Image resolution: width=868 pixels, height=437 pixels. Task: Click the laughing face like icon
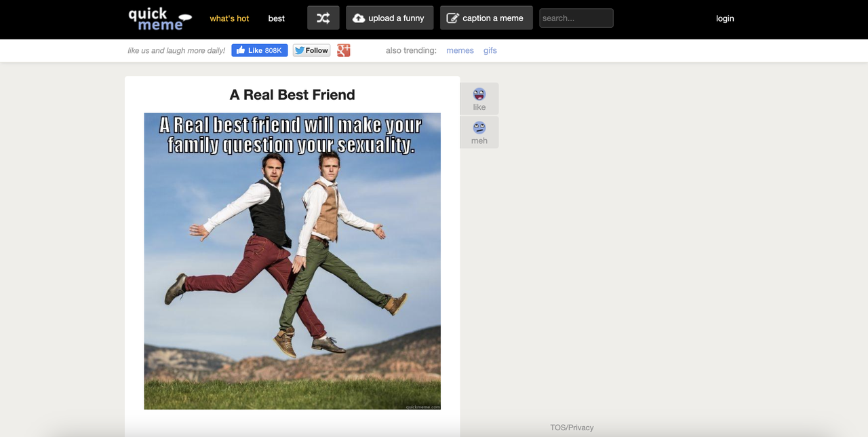point(479,94)
